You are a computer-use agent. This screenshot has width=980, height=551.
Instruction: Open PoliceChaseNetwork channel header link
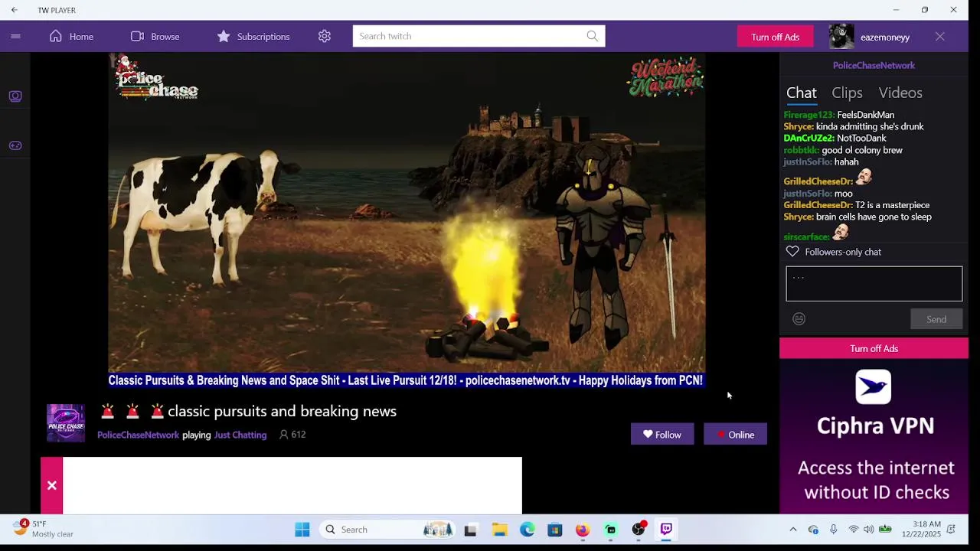(x=874, y=65)
